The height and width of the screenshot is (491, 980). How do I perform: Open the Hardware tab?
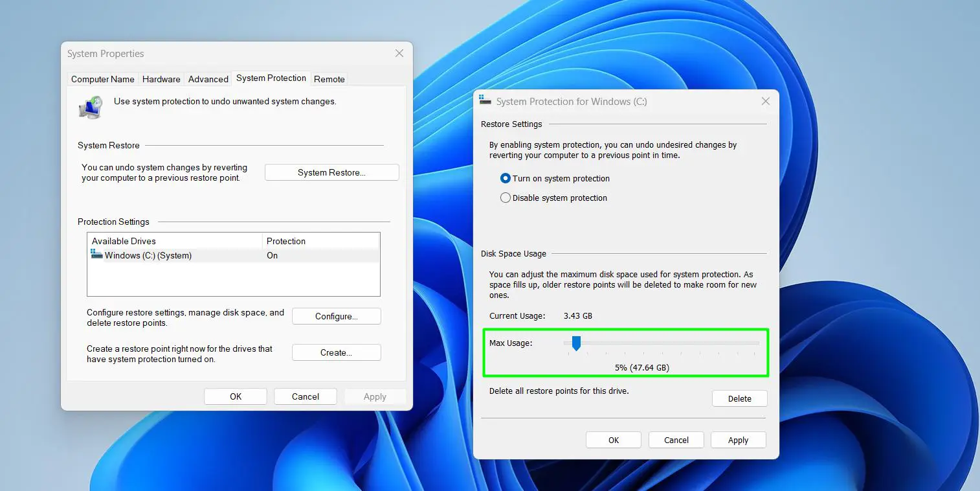(161, 79)
